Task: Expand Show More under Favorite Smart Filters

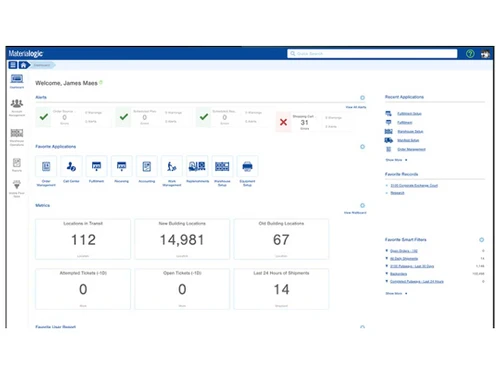Action: click(396, 293)
